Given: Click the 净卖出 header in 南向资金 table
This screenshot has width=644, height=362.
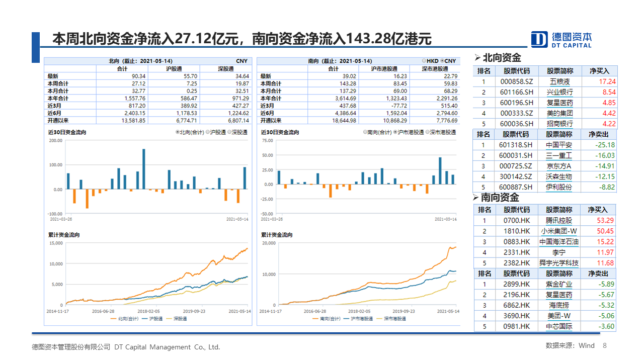Looking at the screenshot, I should [x=598, y=274].
